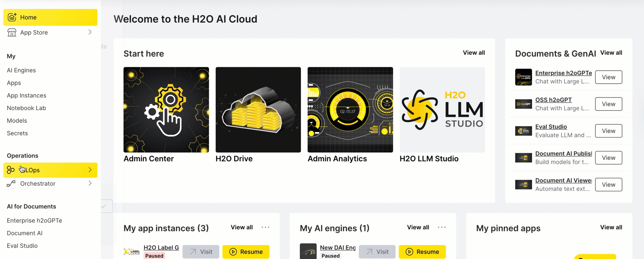644x259 pixels.
Task: Open the My AI engines more options
Action: point(442,227)
